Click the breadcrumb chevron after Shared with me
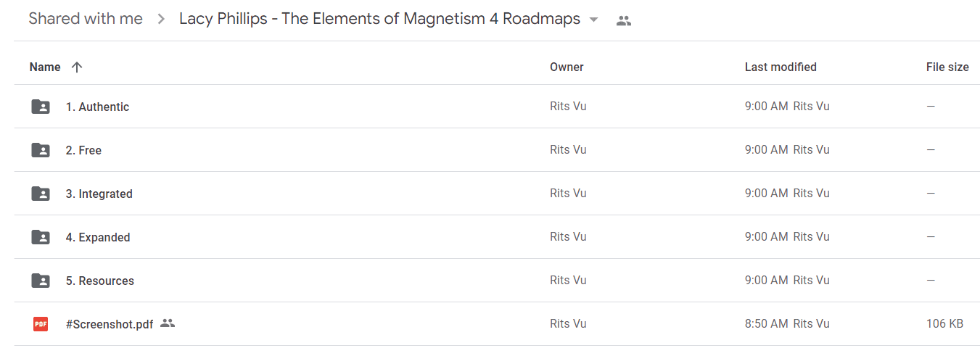This screenshot has width=980, height=348. tap(161, 20)
